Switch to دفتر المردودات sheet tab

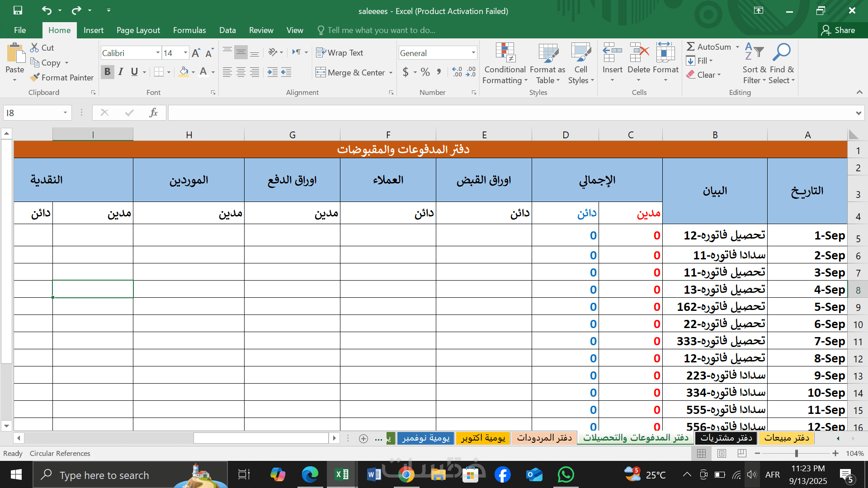[544, 438]
